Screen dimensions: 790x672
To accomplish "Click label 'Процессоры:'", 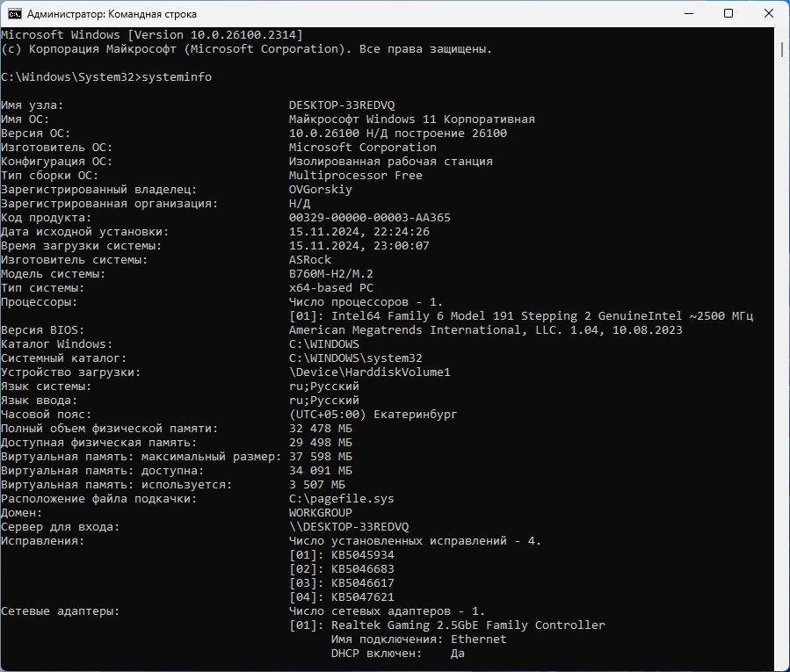I will point(39,302).
